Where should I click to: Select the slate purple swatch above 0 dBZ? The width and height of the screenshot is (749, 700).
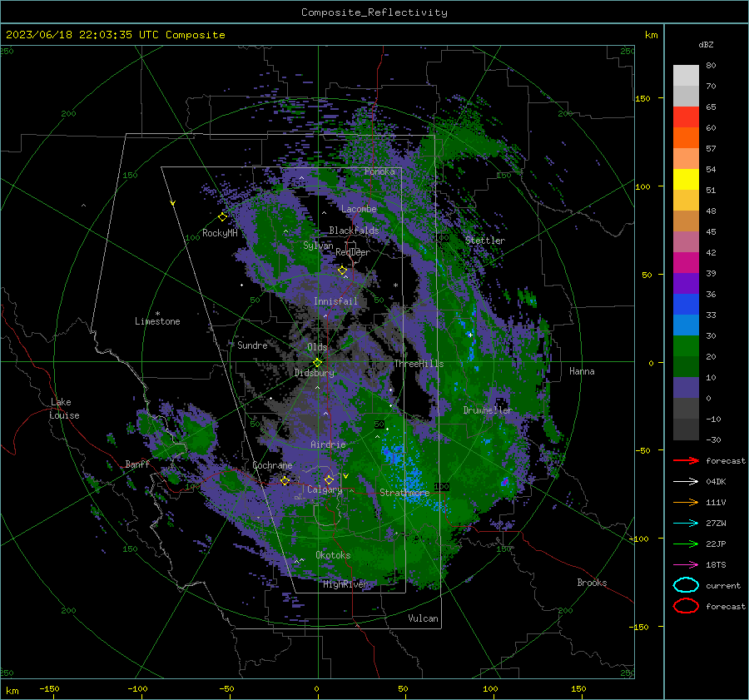click(686, 388)
